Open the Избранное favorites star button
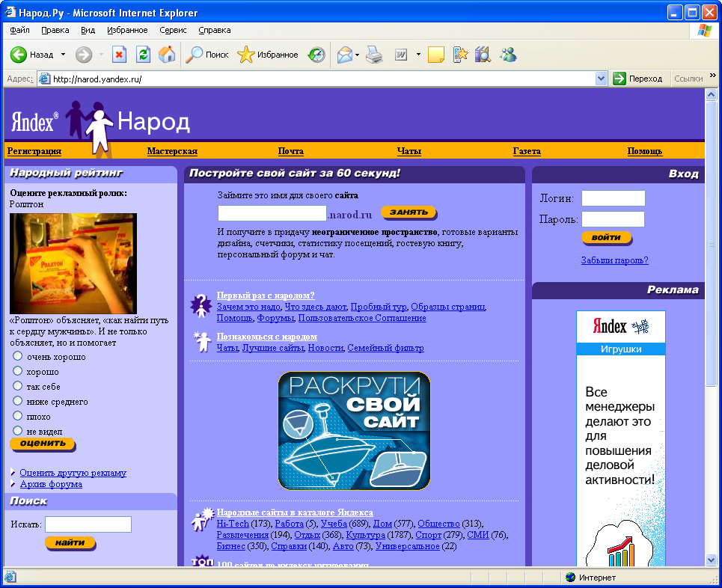This screenshot has width=722, height=588. pos(268,55)
